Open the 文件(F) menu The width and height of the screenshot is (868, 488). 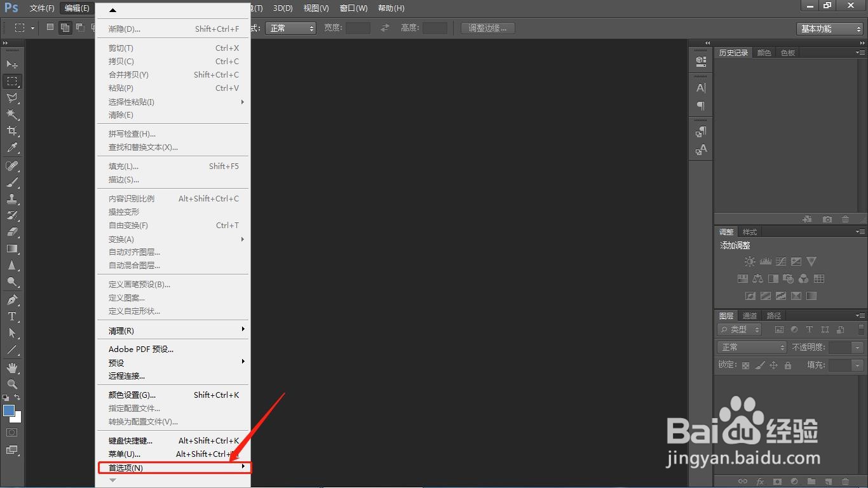pos(42,8)
